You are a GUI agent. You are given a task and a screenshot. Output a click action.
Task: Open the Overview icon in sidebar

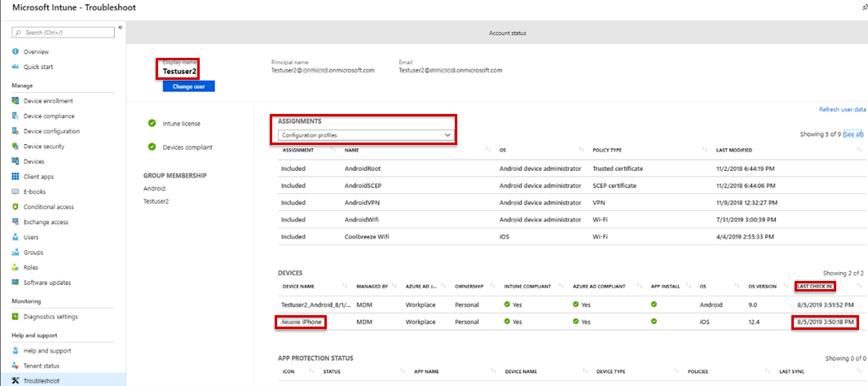pyautogui.click(x=15, y=51)
